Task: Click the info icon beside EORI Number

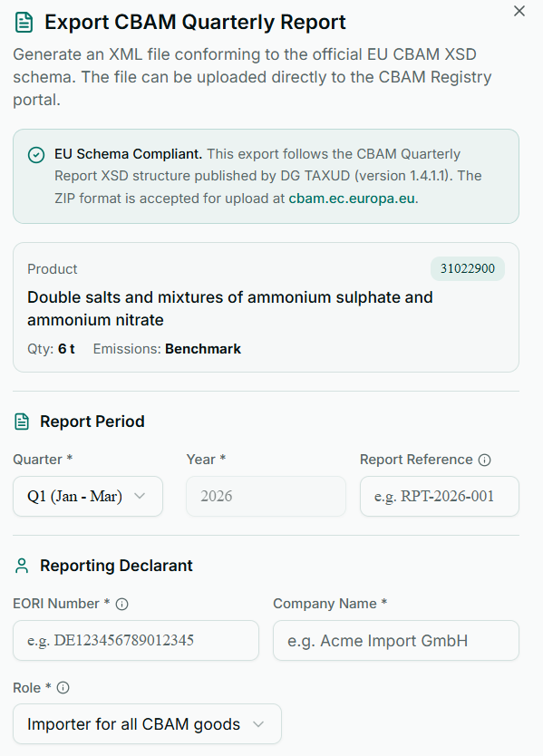Action: point(122,604)
